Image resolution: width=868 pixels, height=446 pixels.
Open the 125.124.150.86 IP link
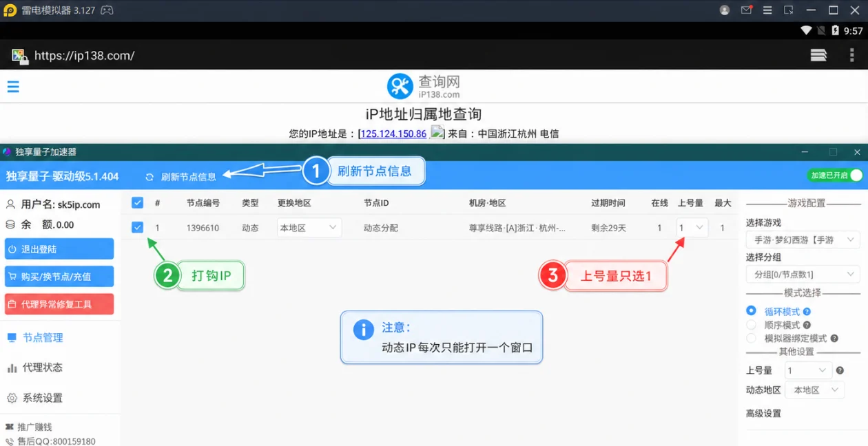pyautogui.click(x=393, y=134)
